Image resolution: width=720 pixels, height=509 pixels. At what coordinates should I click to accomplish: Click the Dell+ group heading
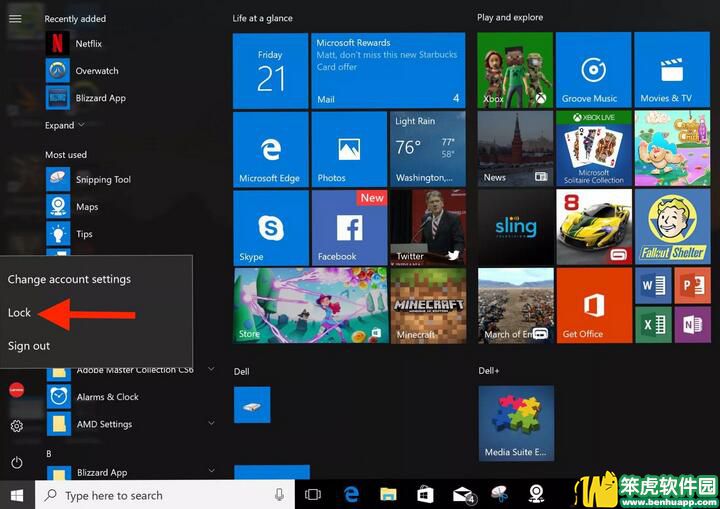coord(489,370)
